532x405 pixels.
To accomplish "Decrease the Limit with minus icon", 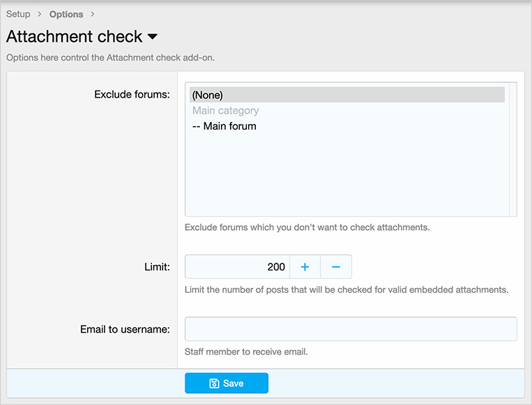I will tap(335, 267).
